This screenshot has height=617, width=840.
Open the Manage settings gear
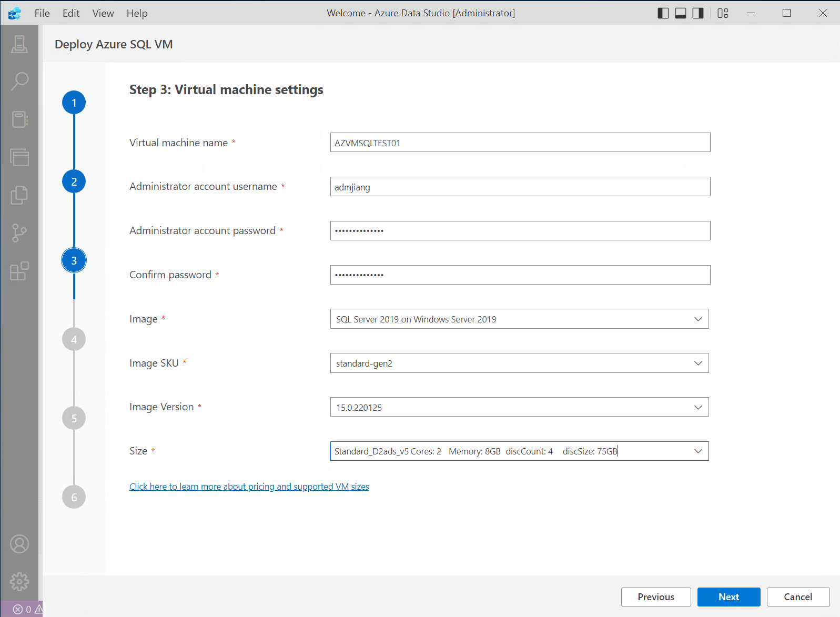[19, 581]
